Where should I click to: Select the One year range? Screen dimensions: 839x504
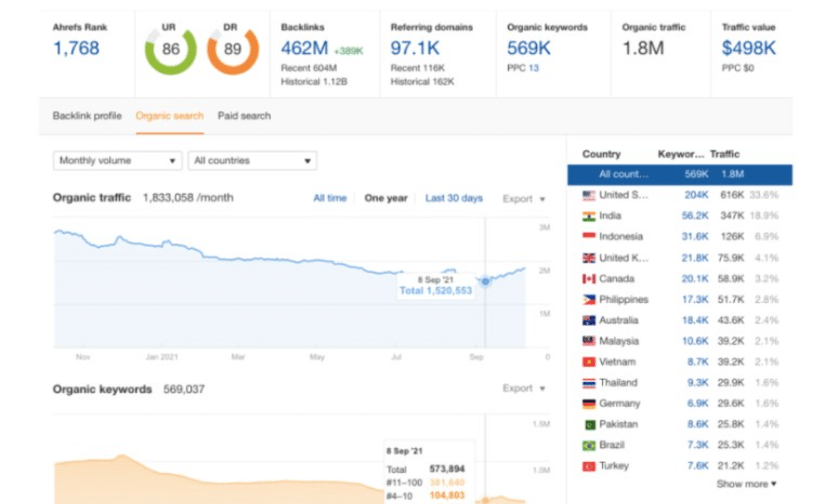click(385, 199)
